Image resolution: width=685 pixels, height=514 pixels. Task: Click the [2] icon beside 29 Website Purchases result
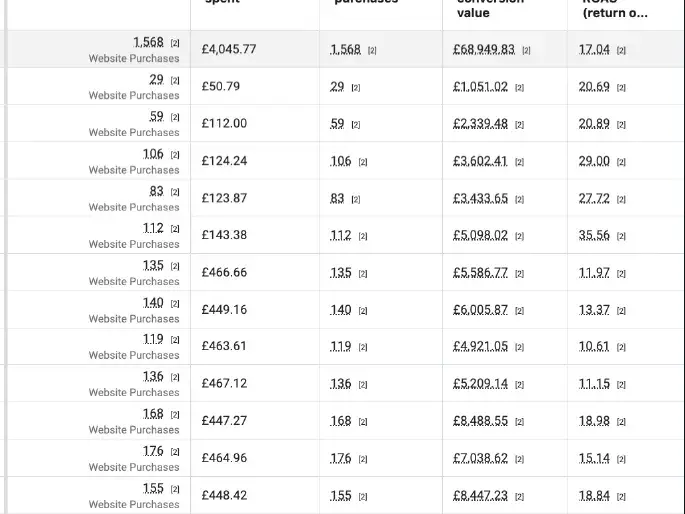pyautogui.click(x=175, y=80)
